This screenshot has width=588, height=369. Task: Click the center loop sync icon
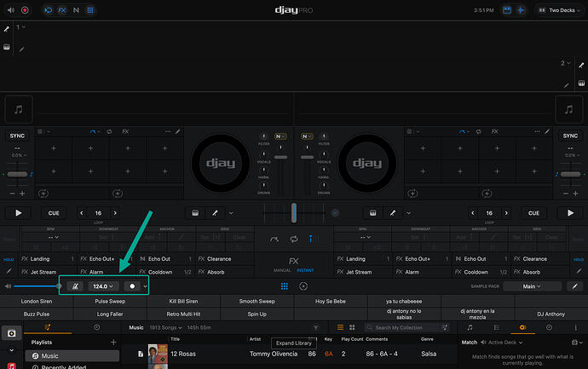pyautogui.click(x=294, y=239)
